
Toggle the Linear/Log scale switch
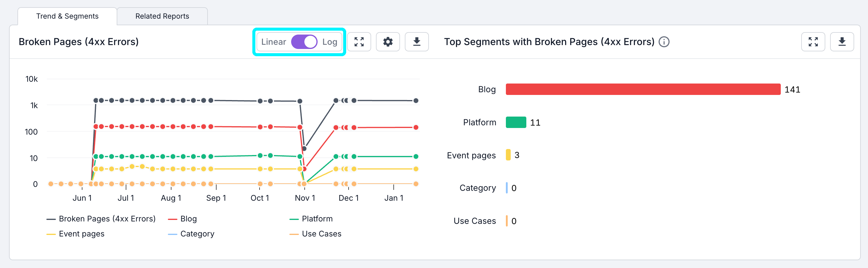[x=304, y=42]
